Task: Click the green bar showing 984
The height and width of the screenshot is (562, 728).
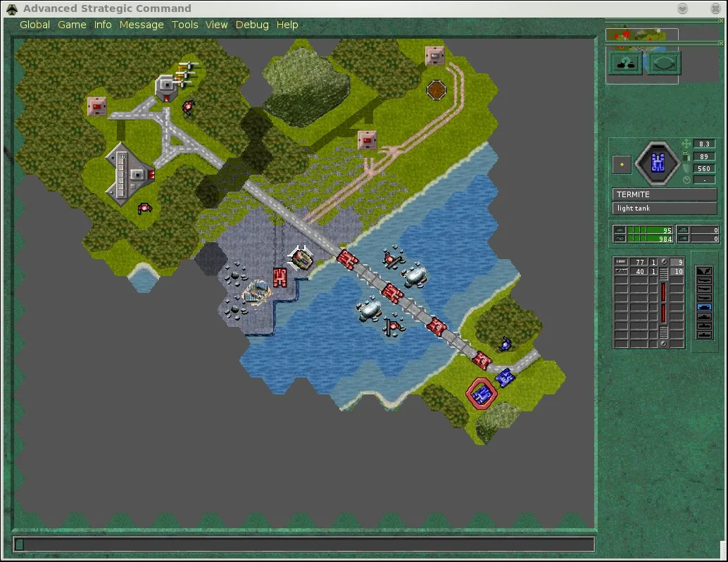Action: [x=650, y=238]
